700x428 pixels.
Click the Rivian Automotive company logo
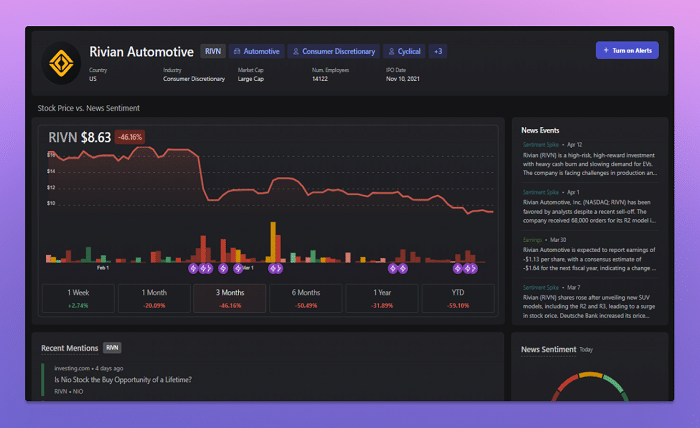point(61,63)
